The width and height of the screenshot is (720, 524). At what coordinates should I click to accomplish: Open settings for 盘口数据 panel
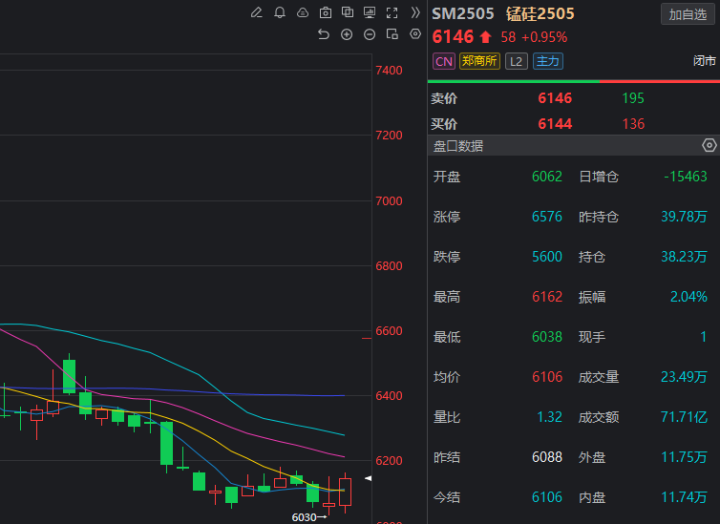709,146
